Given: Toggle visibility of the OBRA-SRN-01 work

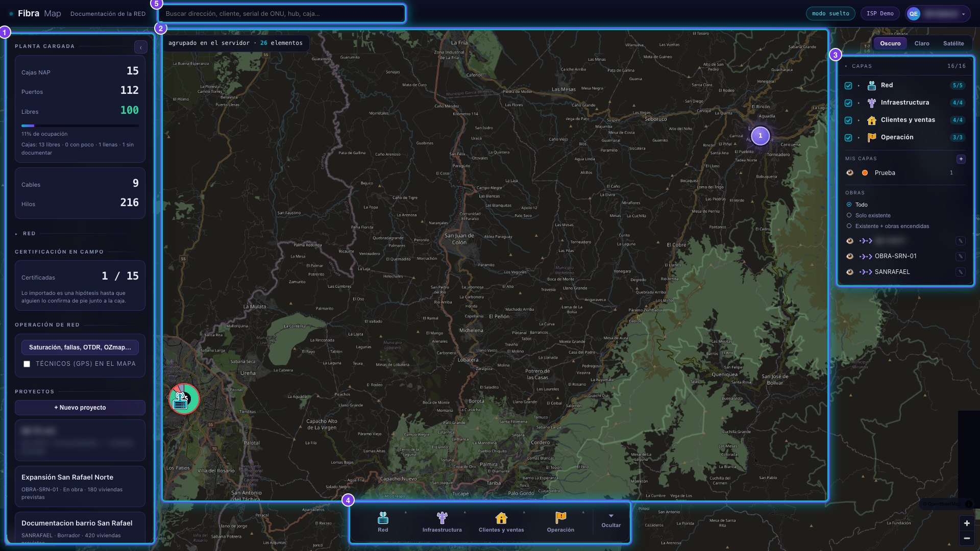Looking at the screenshot, I should (x=850, y=256).
